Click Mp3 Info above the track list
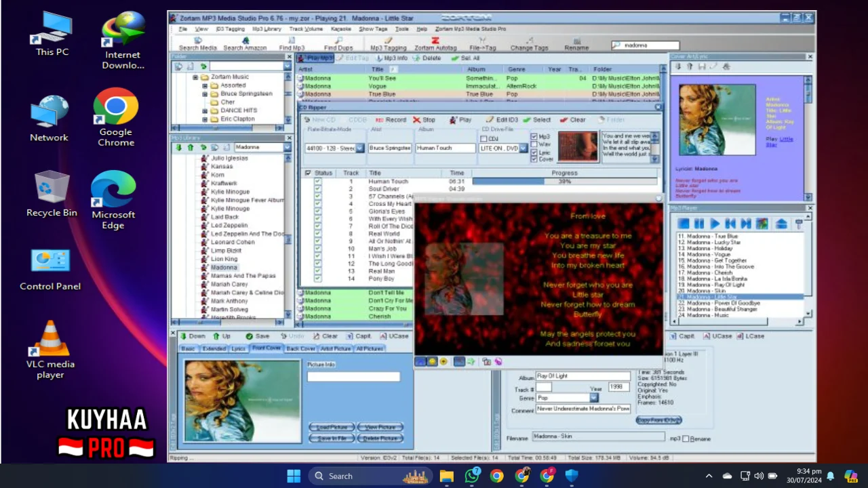The width and height of the screenshot is (868, 488). [391, 58]
